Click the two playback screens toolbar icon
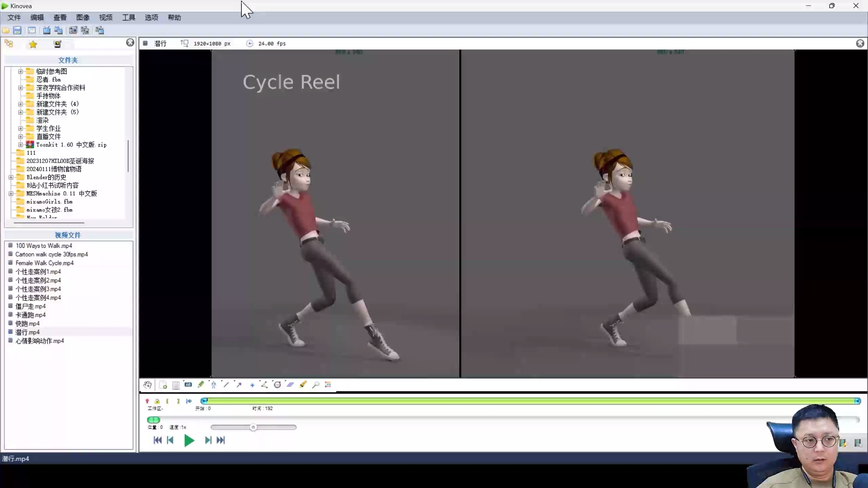Image resolution: width=868 pixels, height=488 pixels. point(58,30)
